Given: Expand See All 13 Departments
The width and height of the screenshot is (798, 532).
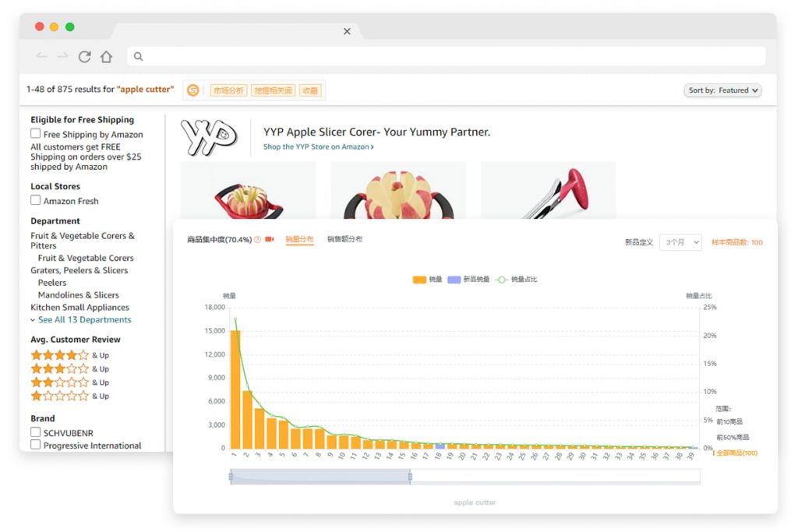Looking at the screenshot, I should tap(84, 319).
